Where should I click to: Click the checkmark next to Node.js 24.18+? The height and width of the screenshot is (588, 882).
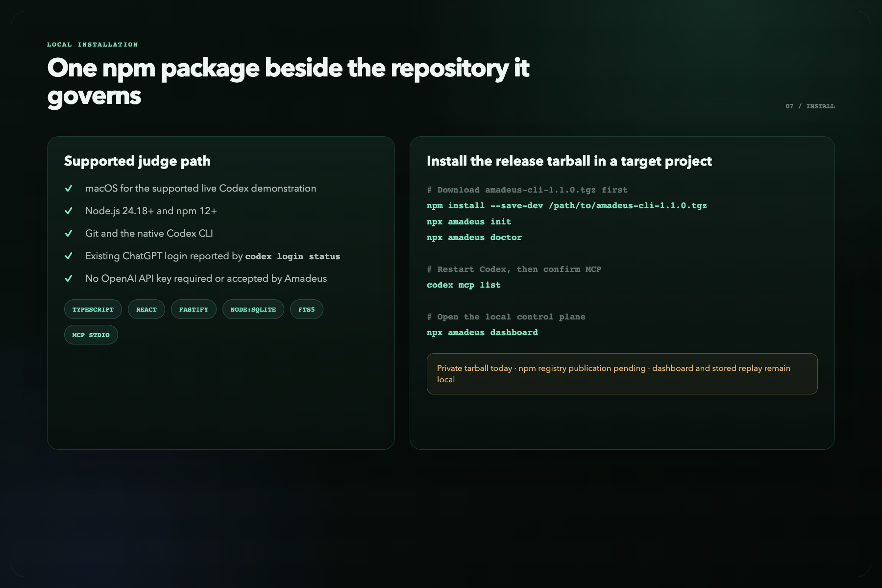pyautogui.click(x=69, y=211)
